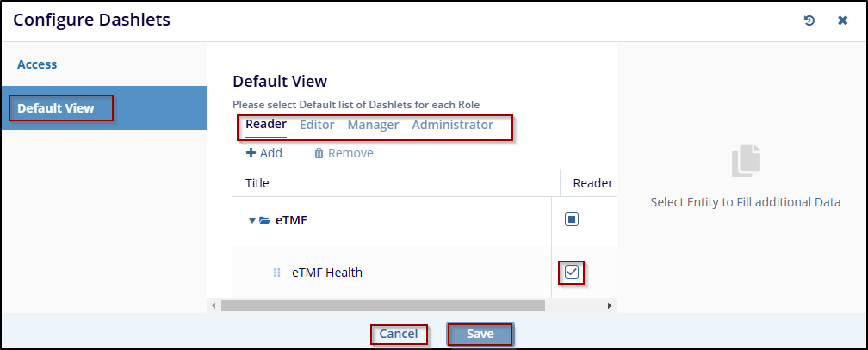The image size is (868, 350).
Task: Open the Access section in sidebar
Action: [37, 64]
